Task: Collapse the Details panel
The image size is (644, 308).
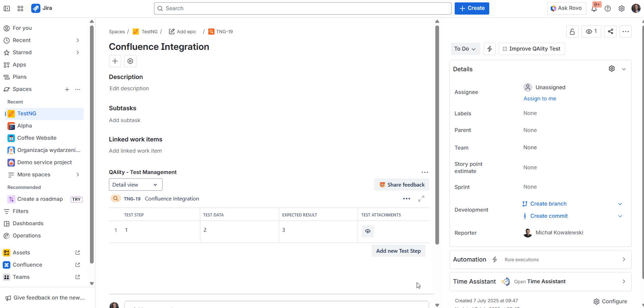Action: [624, 69]
